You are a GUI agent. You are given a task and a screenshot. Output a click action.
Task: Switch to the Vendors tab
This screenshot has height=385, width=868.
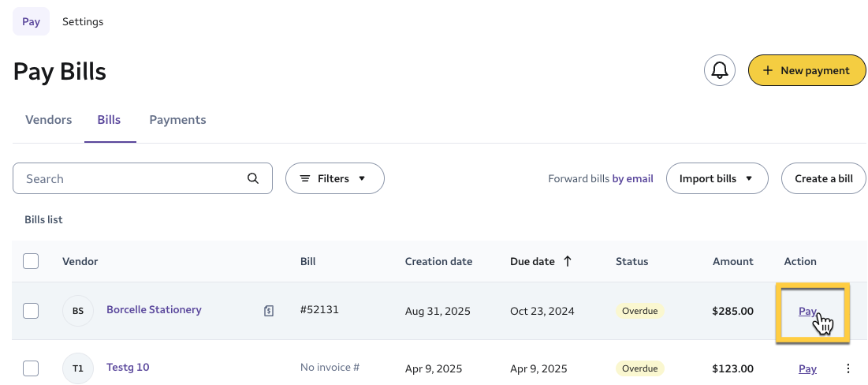coord(49,120)
